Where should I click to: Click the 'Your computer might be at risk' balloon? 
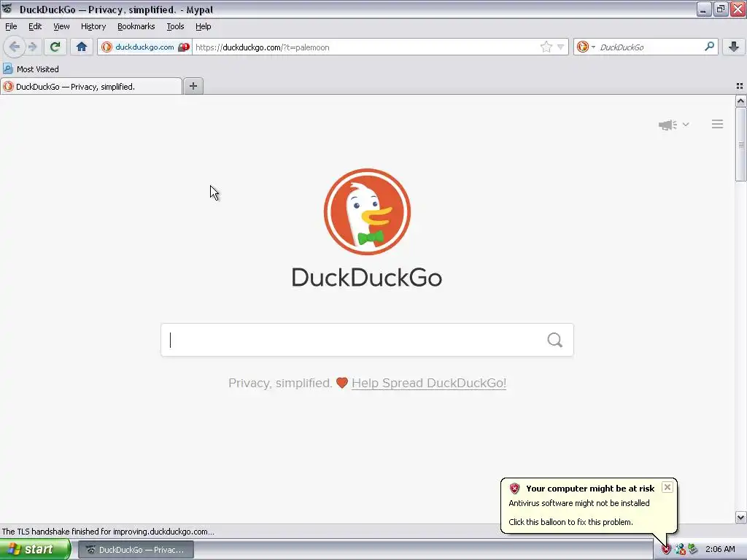click(589, 506)
